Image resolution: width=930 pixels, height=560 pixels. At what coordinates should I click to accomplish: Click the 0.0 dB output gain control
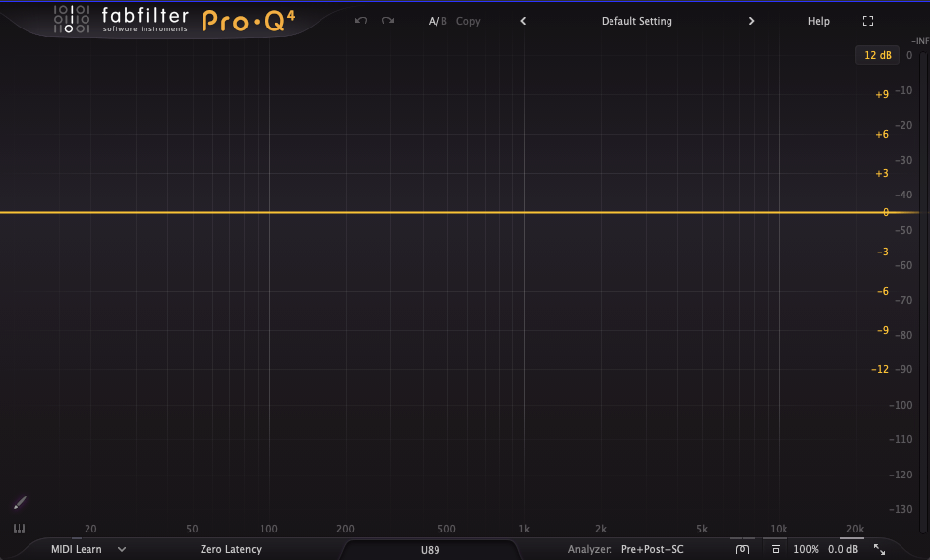click(843, 550)
